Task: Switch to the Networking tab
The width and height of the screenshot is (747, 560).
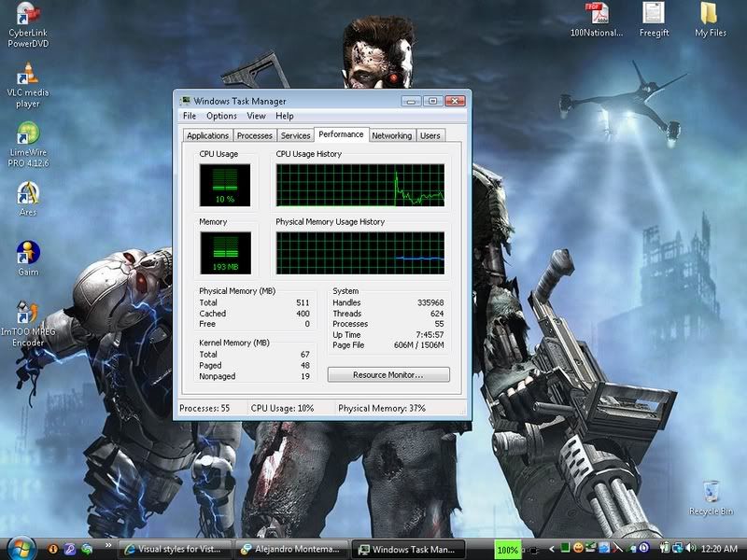Action: (x=391, y=135)
